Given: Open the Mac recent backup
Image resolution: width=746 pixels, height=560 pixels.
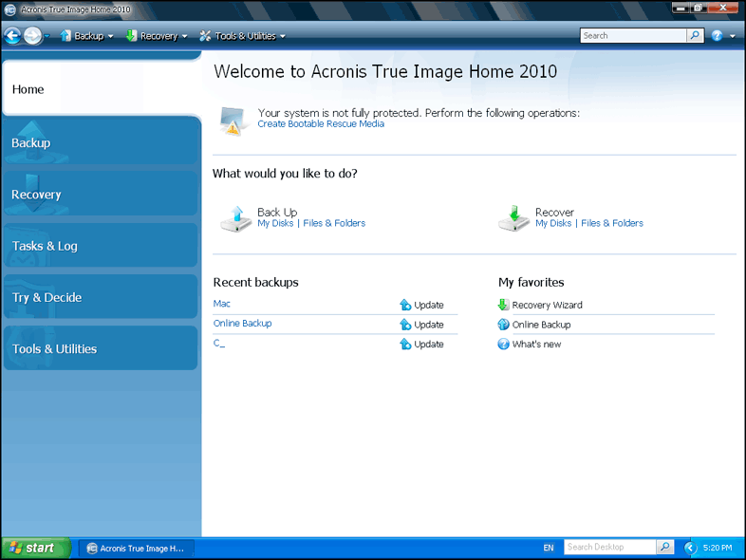Looking at the screenshot, I should [x=222, y=304].
